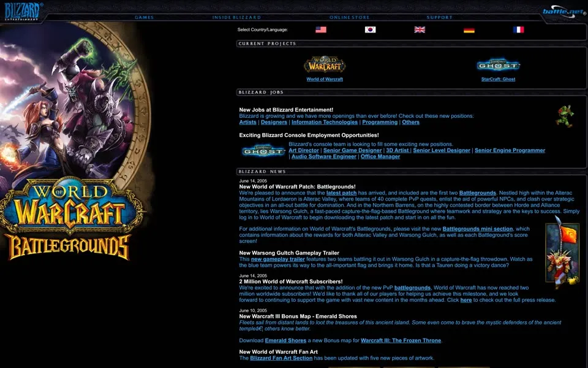View the Art Director position
The height and width of the screenshot is (368, 588).
pyautogui.click(x=304, y=151)
